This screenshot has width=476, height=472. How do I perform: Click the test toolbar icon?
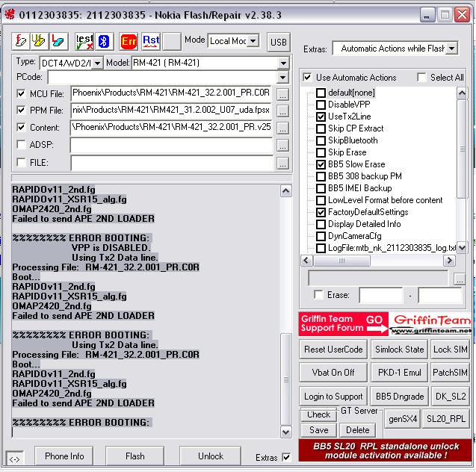pos(84,41)
